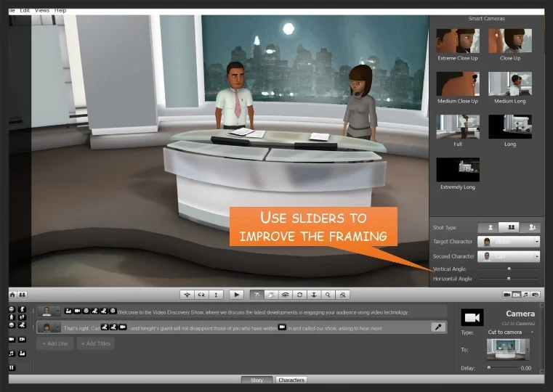The width and height of the screenshot is (553, 392).
Task: Select the Long smart camera thumbnail
Action: coord(510,126)
